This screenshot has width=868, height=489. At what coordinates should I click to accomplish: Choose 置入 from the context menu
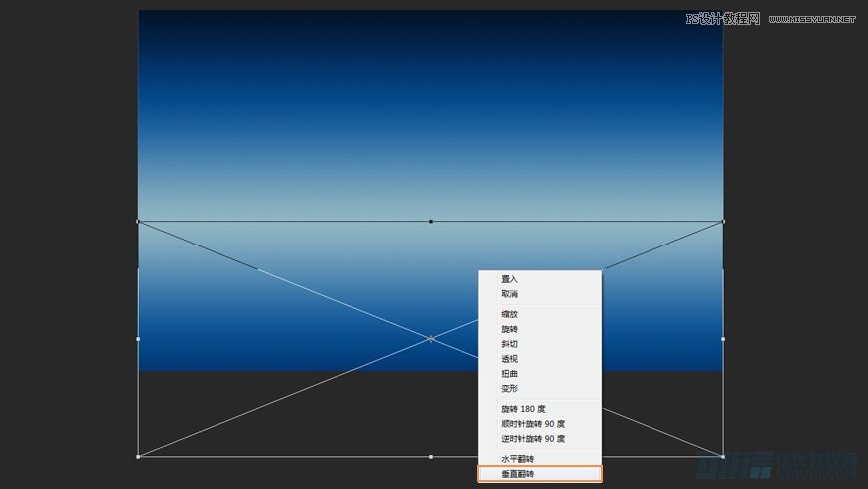pos(510,279)
